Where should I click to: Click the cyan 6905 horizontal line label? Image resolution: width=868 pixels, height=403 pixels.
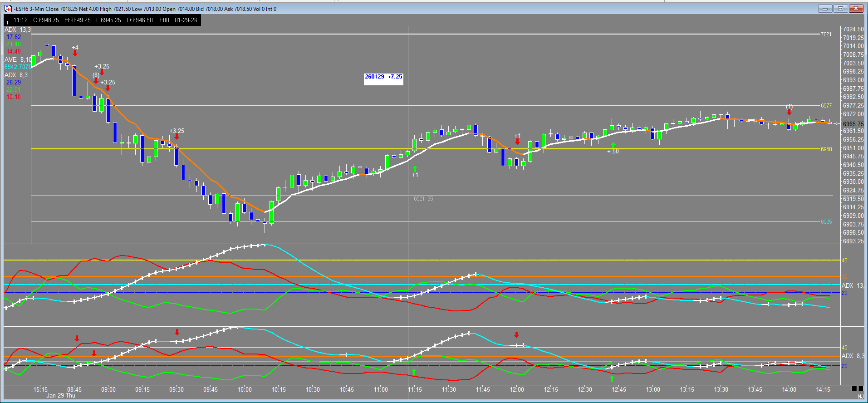(x=826, y=222)
